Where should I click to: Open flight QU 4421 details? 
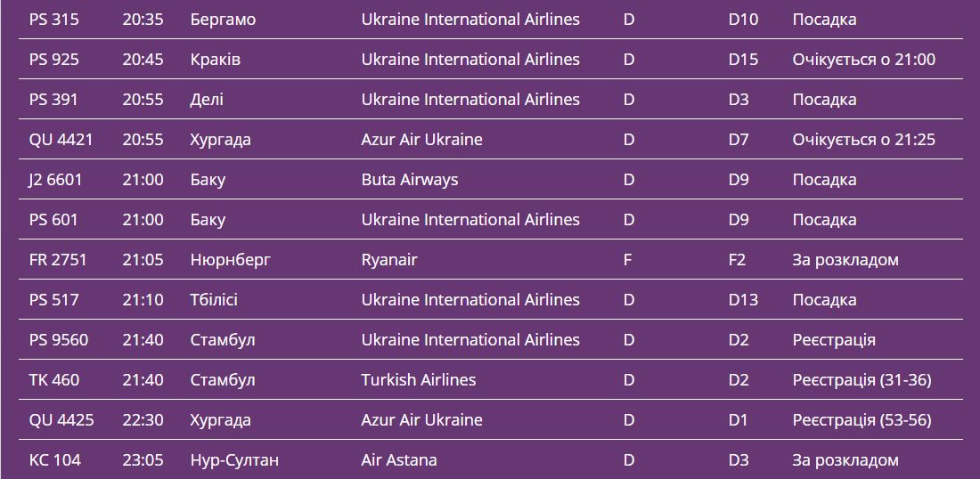click(x=61, y=140)
